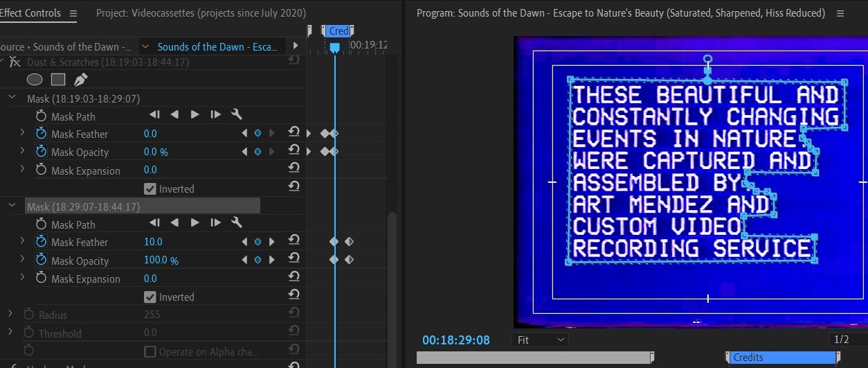Uncheck Inverted for mask 18:29:07-18:44:17
This screenshot has height=368, width=868.
(x=150, y=297)
